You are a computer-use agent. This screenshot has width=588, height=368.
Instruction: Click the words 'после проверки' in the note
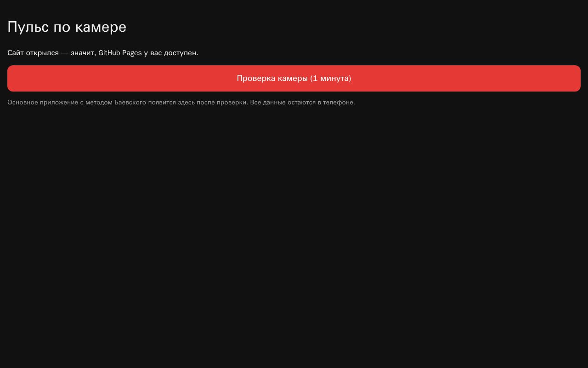pos(222,102)
